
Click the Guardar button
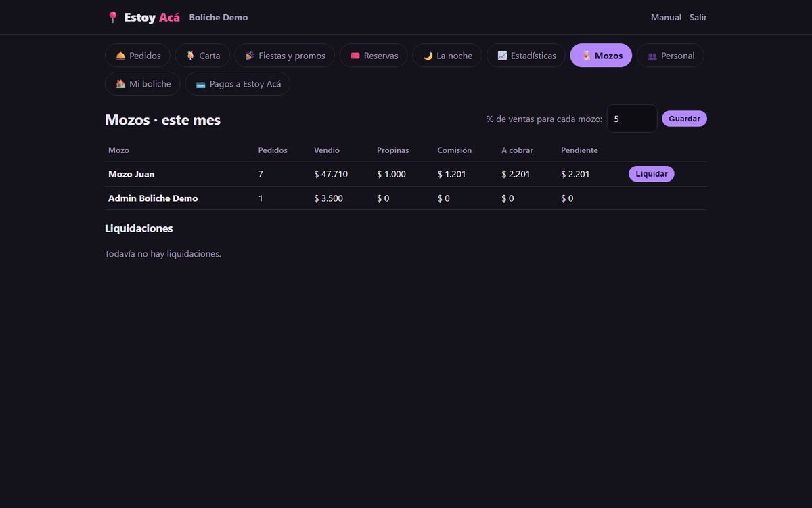[x=684, y=119]
